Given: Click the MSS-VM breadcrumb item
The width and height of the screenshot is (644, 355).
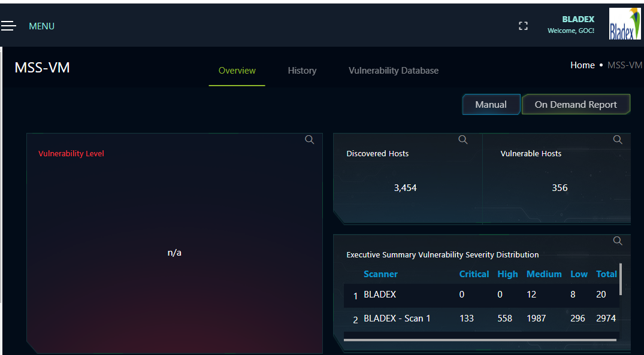Looking at the screenshot, I should click(x=625, y=65).
